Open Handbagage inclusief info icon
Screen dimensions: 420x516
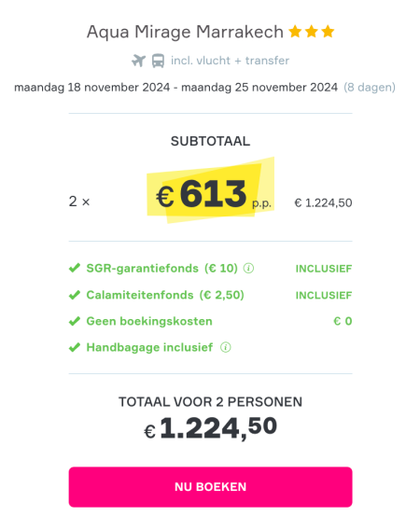point(226,347)
